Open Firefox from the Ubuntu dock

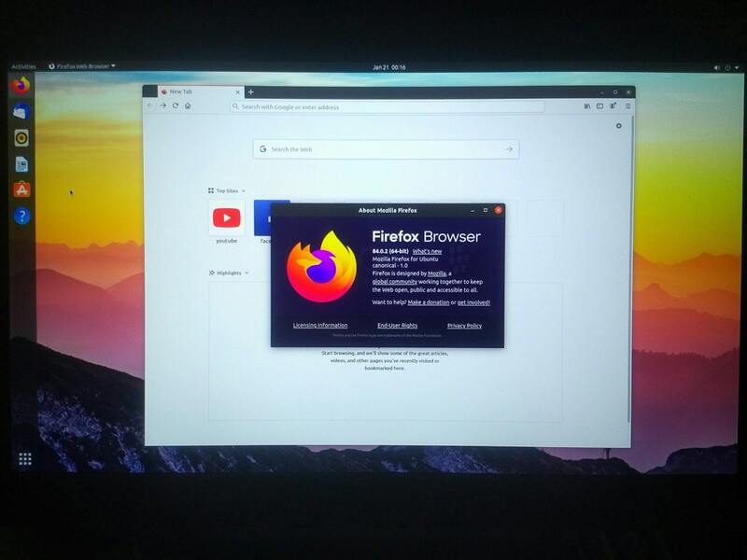coord(21,86)
